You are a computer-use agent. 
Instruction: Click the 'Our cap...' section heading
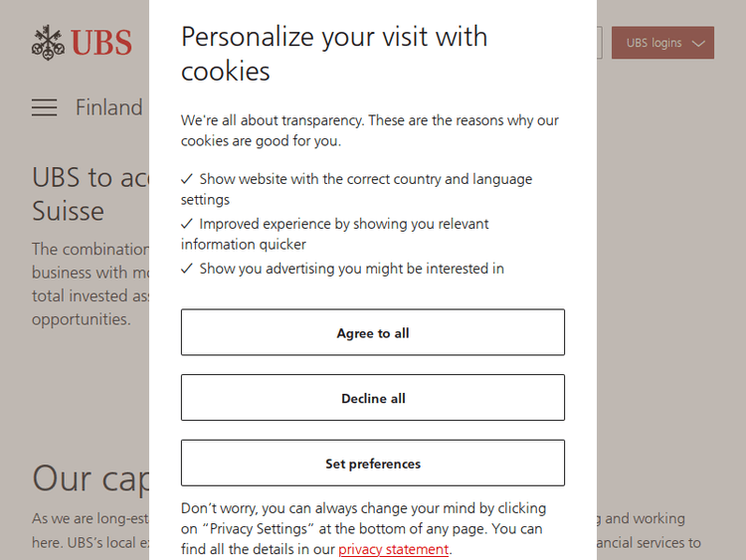coord(90,478)
